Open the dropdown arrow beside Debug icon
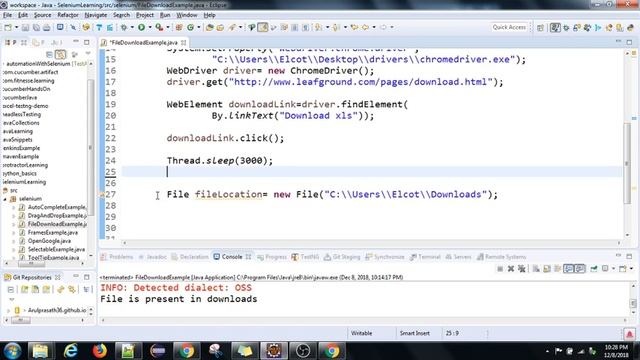The image size is (640, 360). (x=132, y=27)
